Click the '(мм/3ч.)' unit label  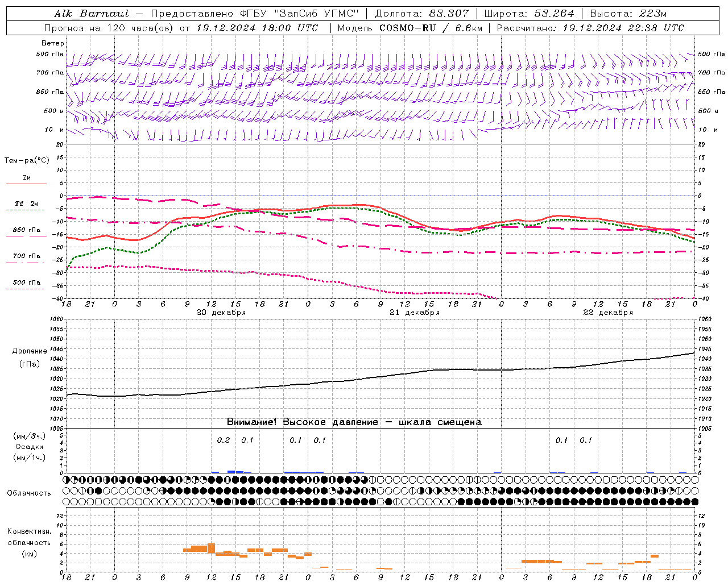click(x=29, y=436)
